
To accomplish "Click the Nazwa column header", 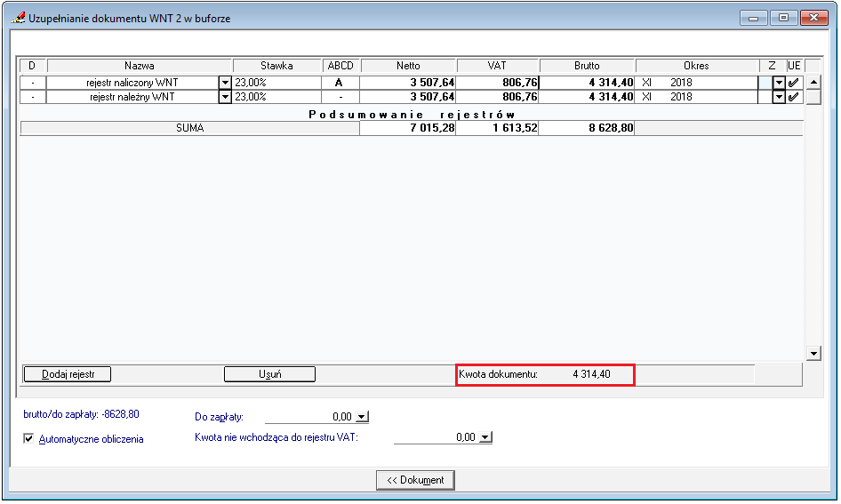I will tap(140, 66).
